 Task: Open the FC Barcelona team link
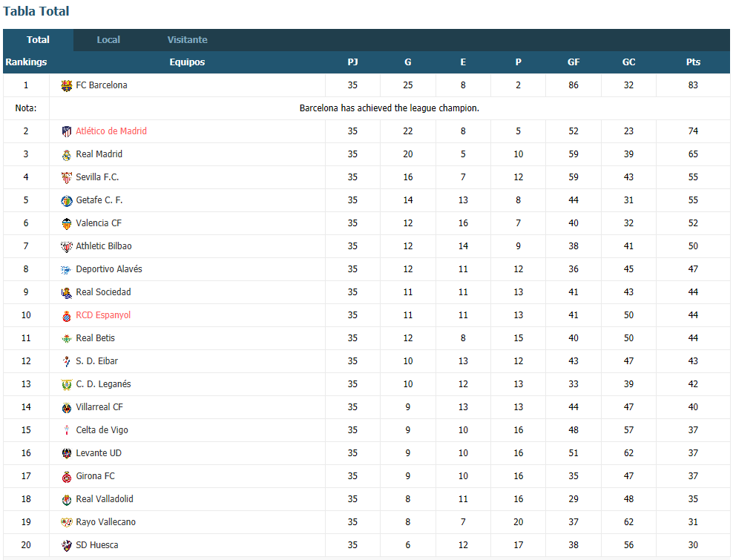coord(102,85)
